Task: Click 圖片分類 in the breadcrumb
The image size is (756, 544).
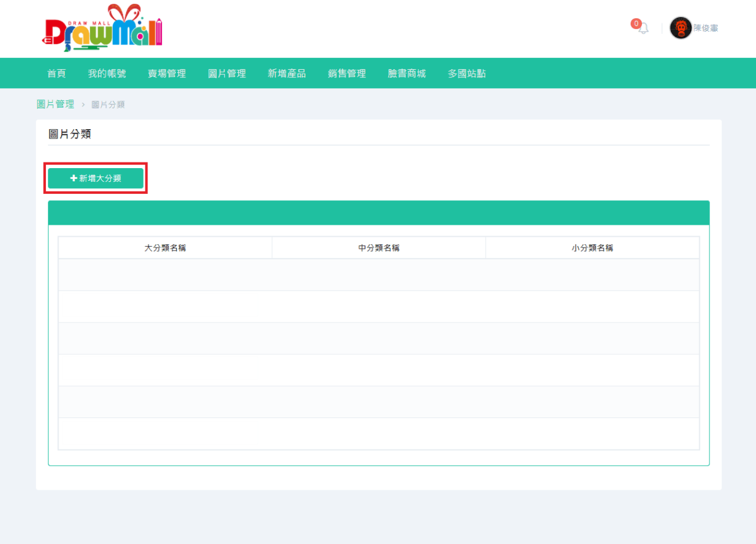Action: click(x=108, y=105)
